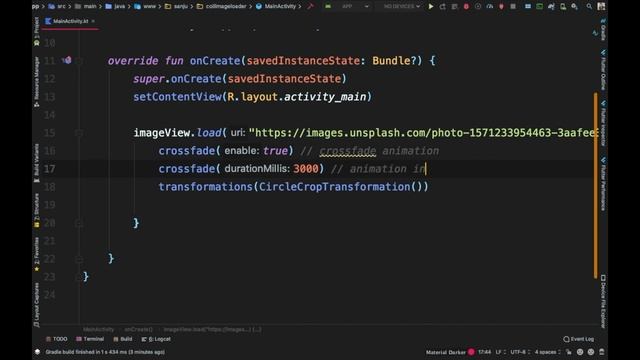The image size is (640, 360).
Task: Open the Structure side panel
Action: tap(37, 210)
